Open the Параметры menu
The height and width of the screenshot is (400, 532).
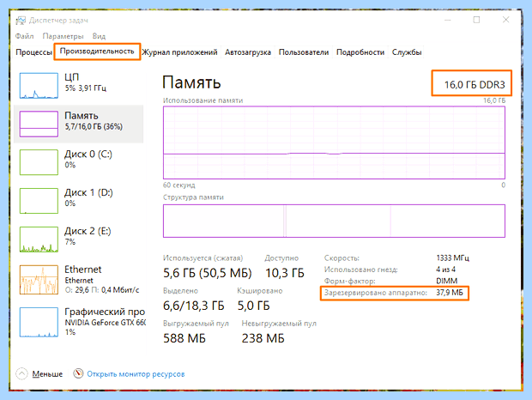tap(63, 36)
